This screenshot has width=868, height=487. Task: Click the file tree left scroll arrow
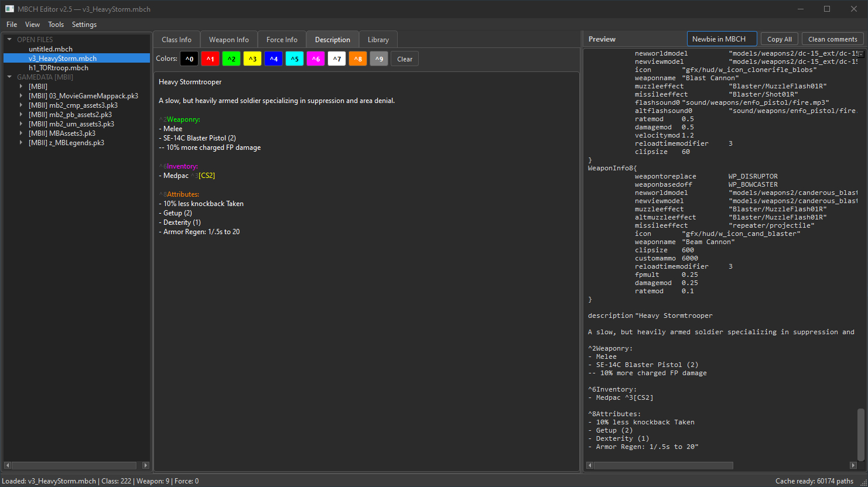pyautogui.click(x=8, y=465)
